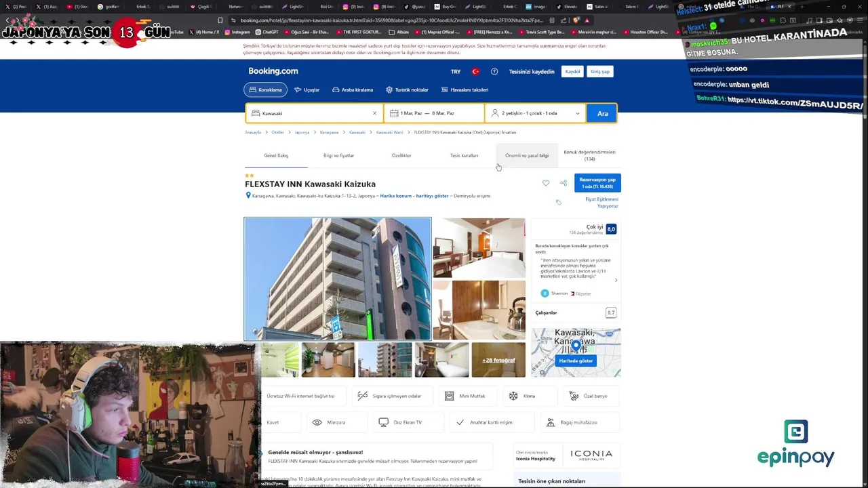868x488 pixels.
Task: Open the TRY currency selector
Action: [x=456, y=72]
